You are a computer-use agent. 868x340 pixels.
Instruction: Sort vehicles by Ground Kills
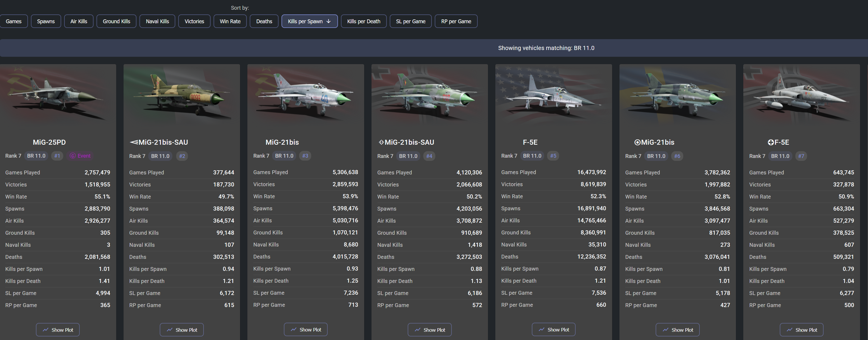(116, 21)
